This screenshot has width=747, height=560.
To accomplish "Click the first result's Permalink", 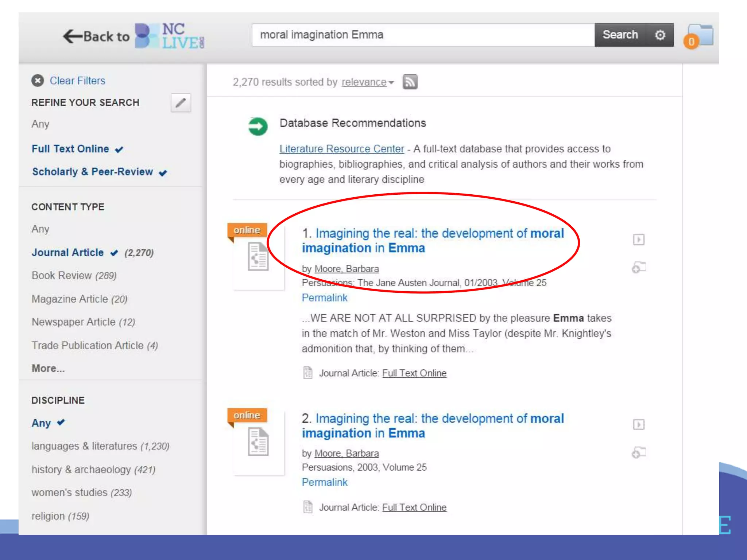I will coord(324,298).
